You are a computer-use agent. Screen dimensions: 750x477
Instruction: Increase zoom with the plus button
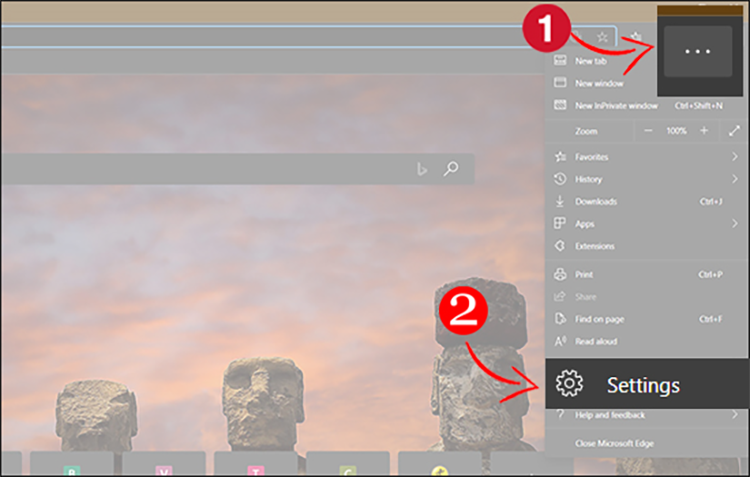point(704,131)
